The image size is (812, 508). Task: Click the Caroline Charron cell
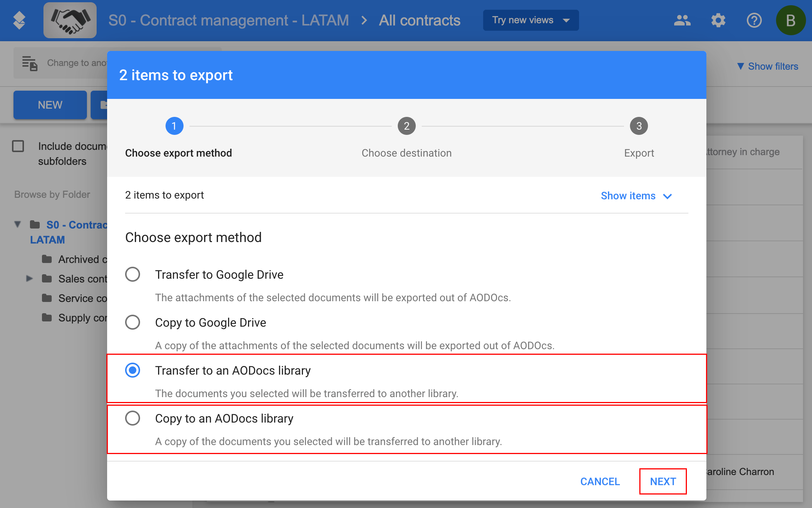[740, 472]
